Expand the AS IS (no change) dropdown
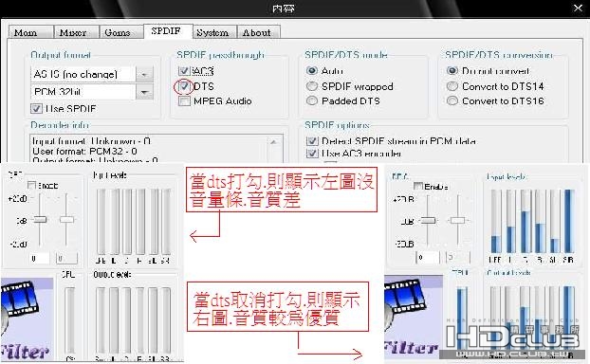The image size is (590, 364). 144,75
